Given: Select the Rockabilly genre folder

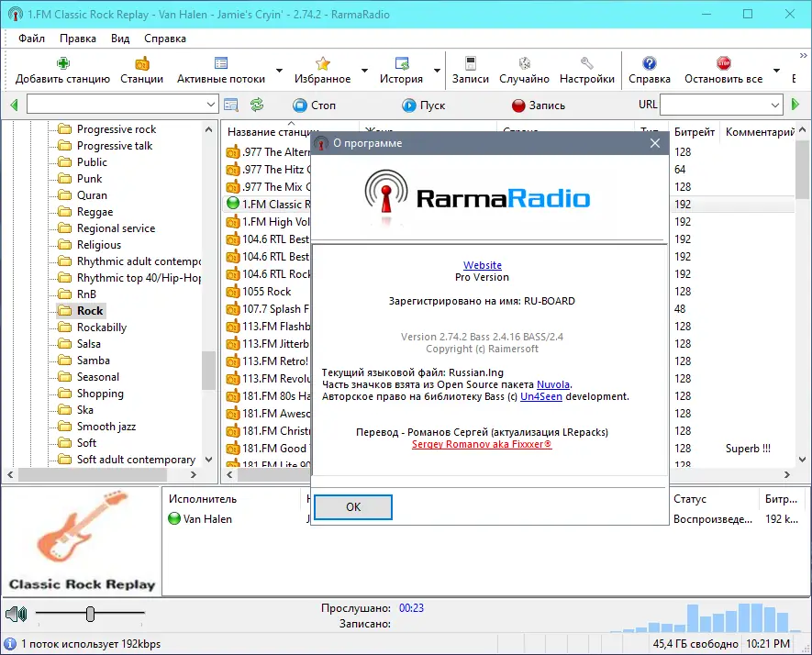Looking at the screenshot, I should click(92, 327).
